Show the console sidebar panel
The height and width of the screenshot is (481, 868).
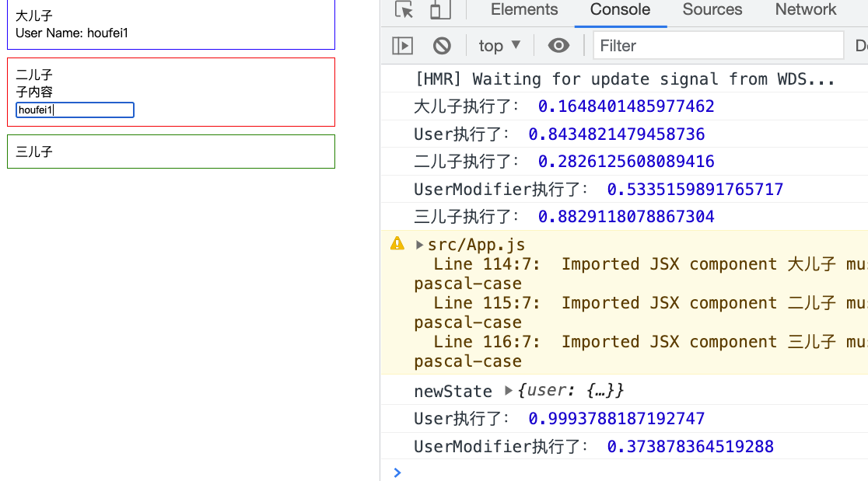pos(402,46)
